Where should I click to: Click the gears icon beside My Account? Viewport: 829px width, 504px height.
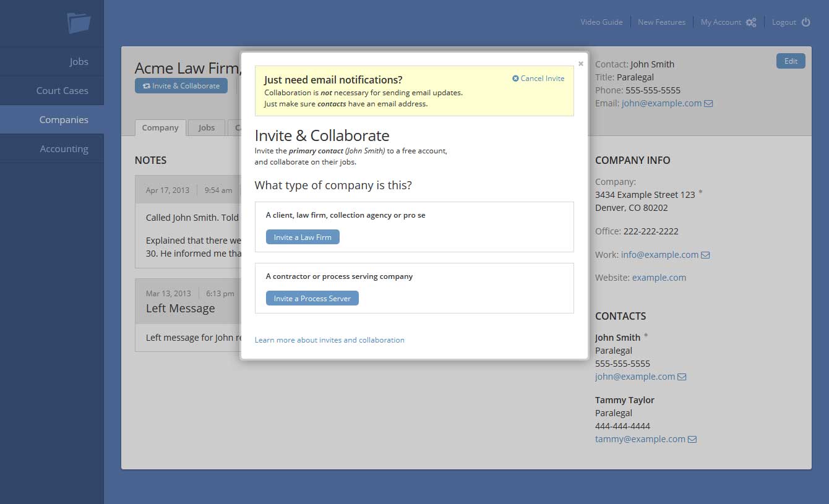click(x=751, y=22)
